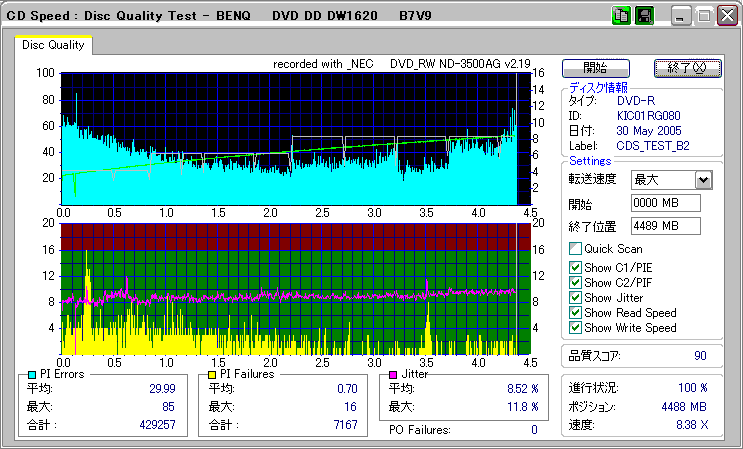Click the cyan PI Errors legend square
743x449 pixels.
click(32, 374)
